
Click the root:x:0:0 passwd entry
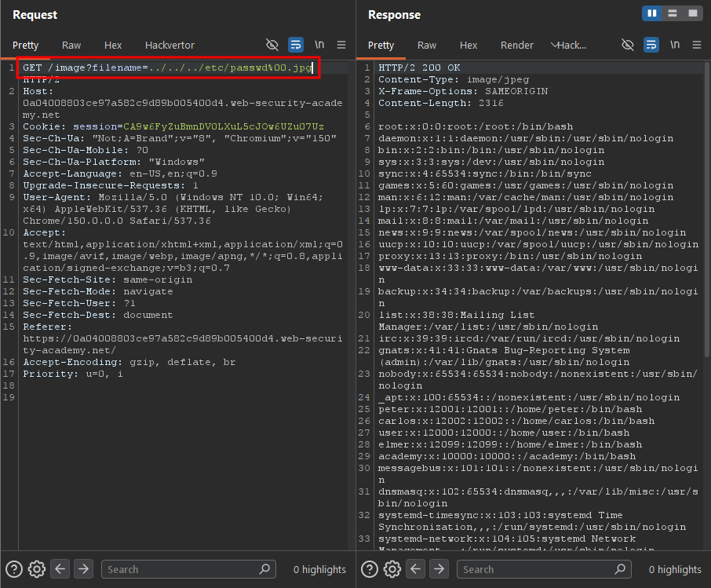tap(476, 126)
